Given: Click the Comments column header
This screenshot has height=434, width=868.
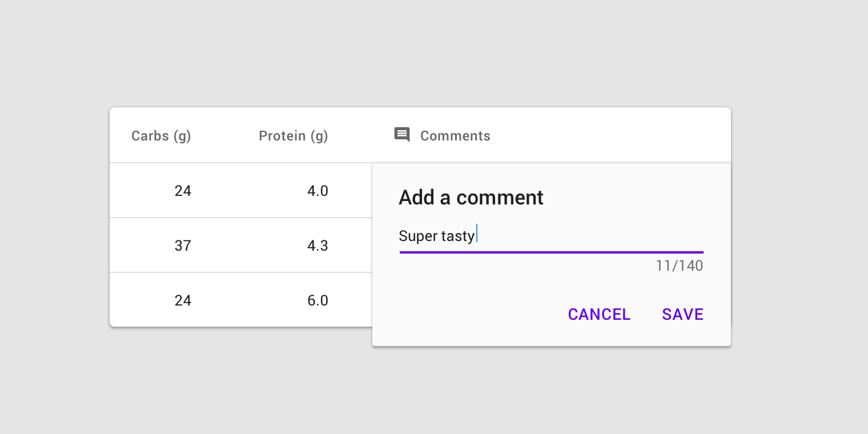Looking at the screenshot, I should tap(455, 136).
